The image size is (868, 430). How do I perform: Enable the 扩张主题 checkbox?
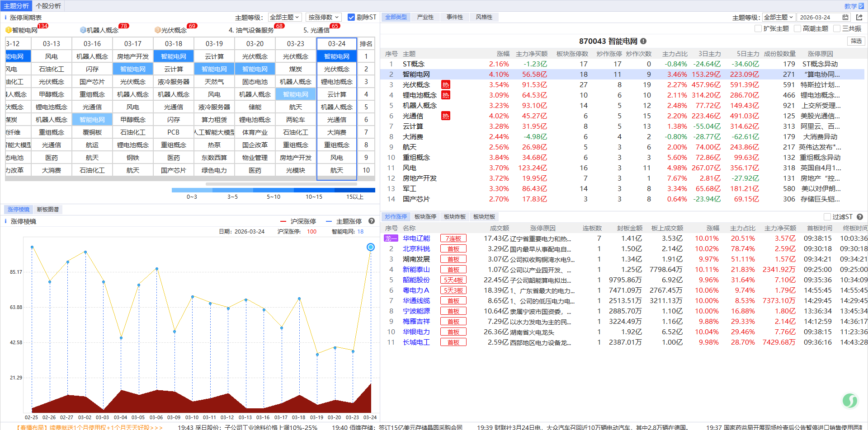758,28
